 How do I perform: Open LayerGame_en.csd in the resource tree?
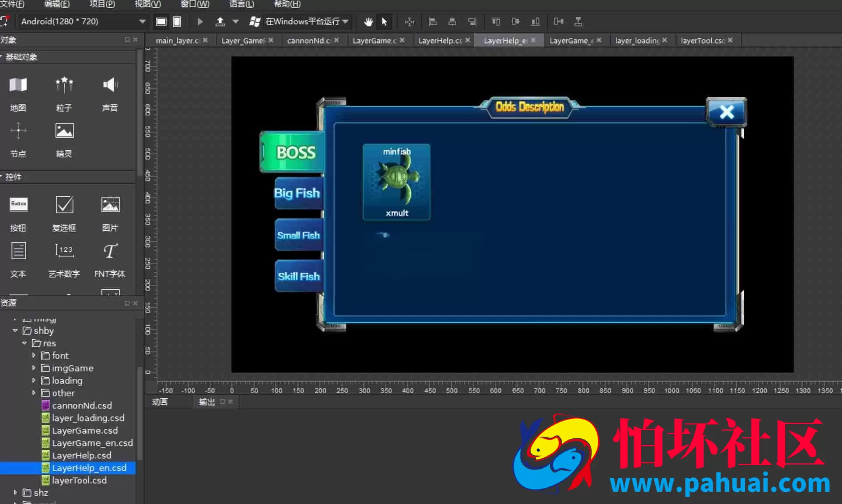pos(92,443)
